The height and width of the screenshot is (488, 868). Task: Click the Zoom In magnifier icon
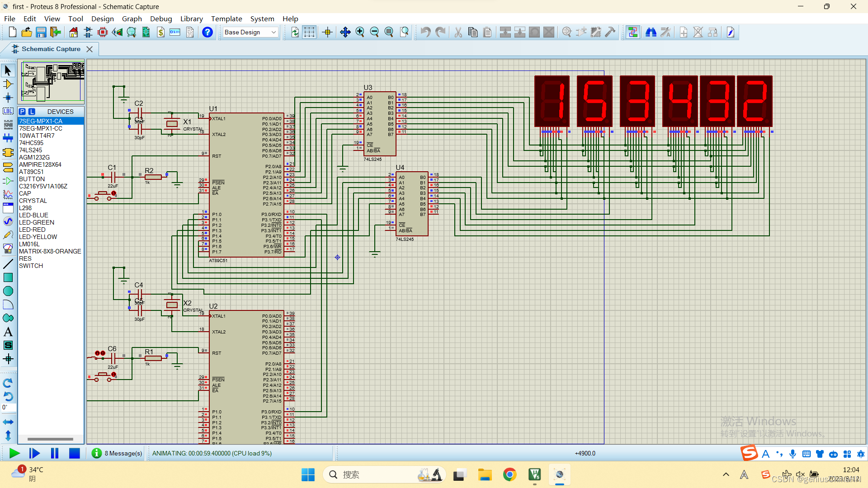pyautogui.click(x=360, y=32)
